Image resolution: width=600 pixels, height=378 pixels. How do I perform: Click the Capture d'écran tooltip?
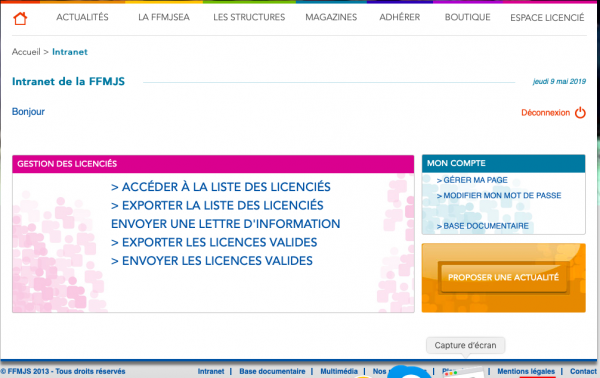tap(465, 345)
